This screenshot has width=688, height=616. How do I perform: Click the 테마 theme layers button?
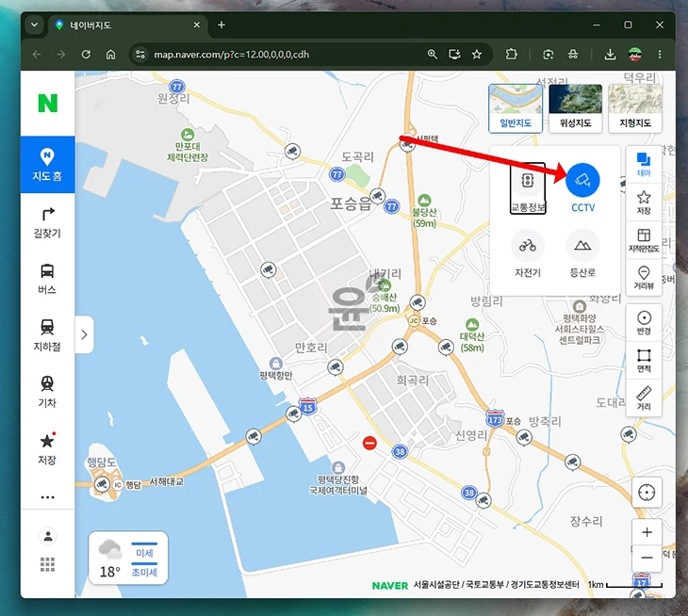[x=644, y=165]
